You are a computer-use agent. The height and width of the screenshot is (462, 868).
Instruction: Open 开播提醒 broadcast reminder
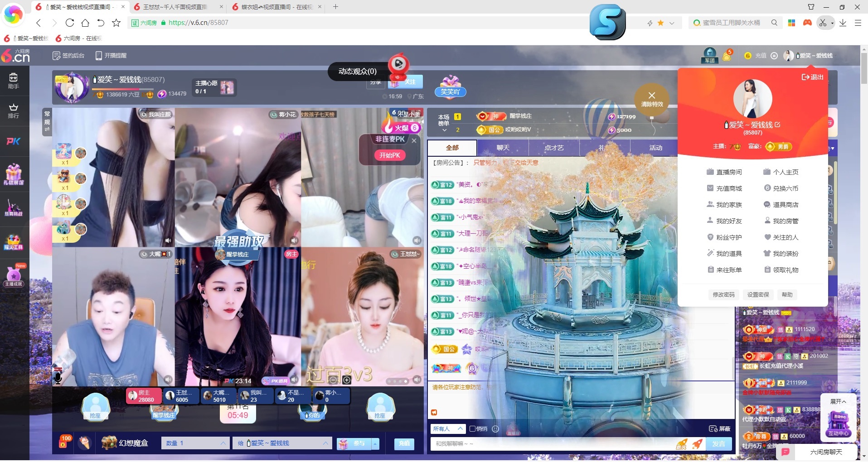pyautogui.click(x=111, y=55)
